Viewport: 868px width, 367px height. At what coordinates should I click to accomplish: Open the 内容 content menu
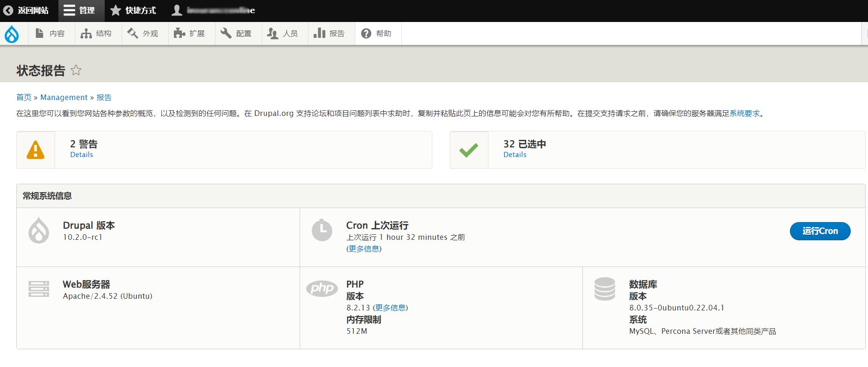(x=51, y=34)
